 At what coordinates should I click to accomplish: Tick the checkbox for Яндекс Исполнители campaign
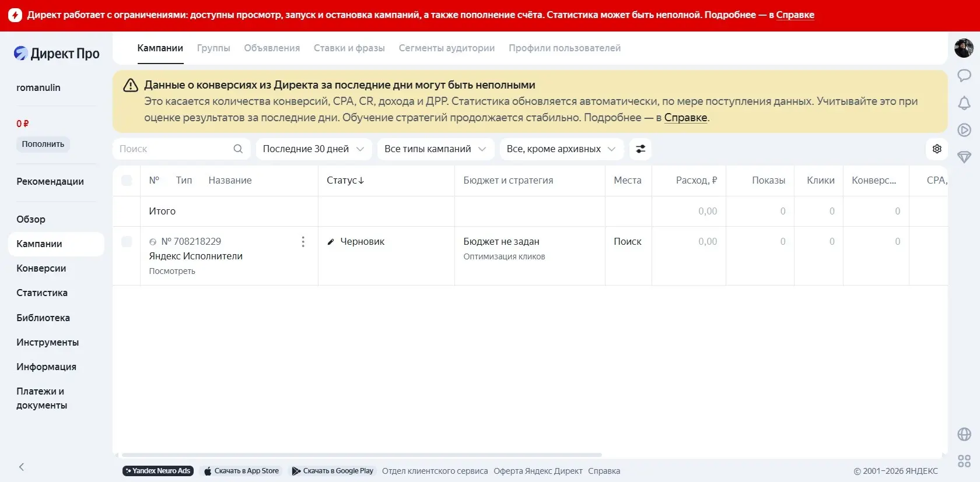point(127,242)
